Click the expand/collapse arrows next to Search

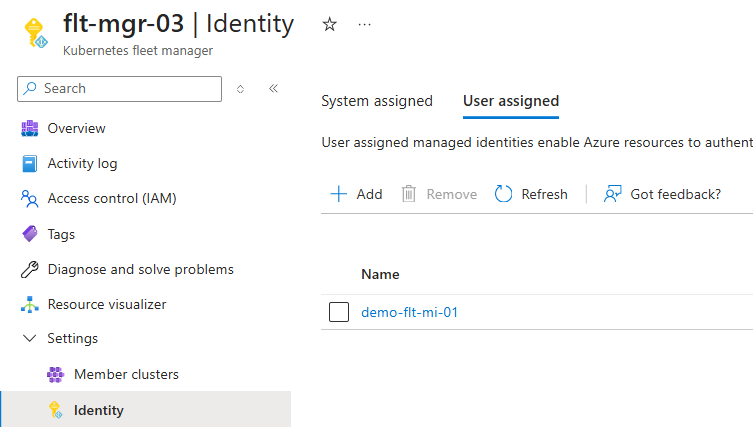coord(240,89)
